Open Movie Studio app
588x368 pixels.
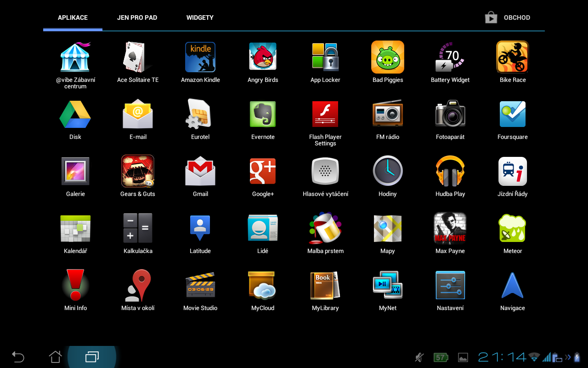pos(200,286)
